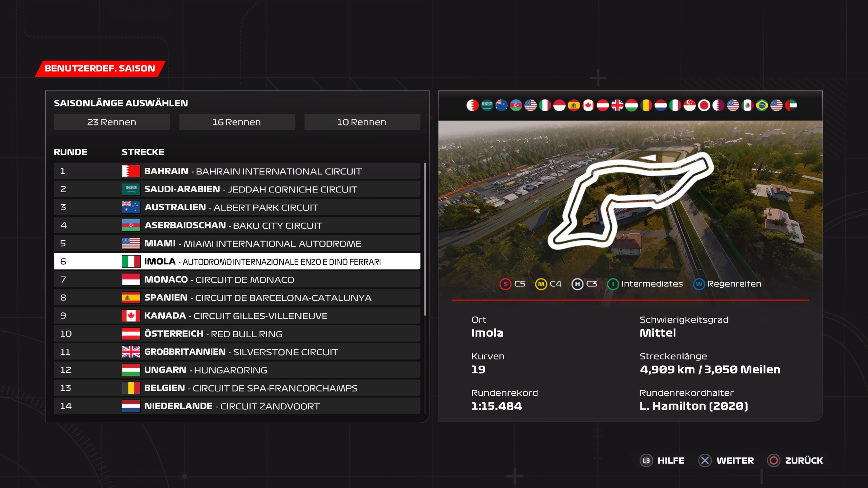
Task: Select round 2 Jeddah Corniche Circuit
Action: 237,189
